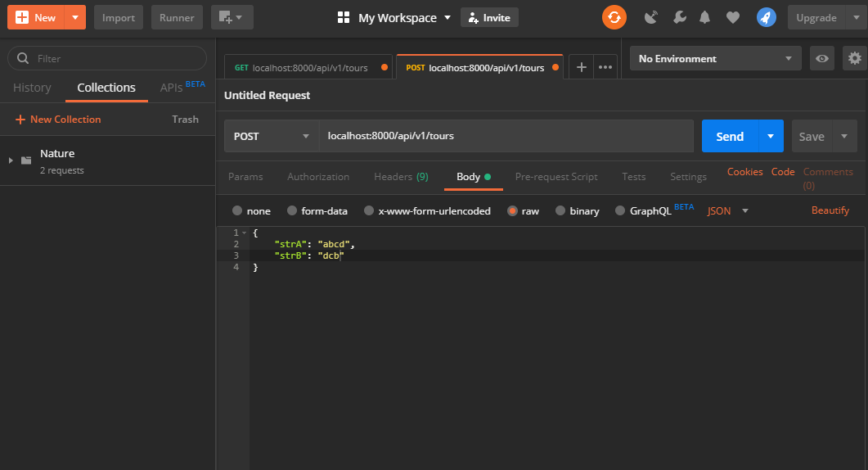Expand the Nature collection arrow
This screenshot has width=868, height=470.
pyautogui.click(x=11, y=160)
